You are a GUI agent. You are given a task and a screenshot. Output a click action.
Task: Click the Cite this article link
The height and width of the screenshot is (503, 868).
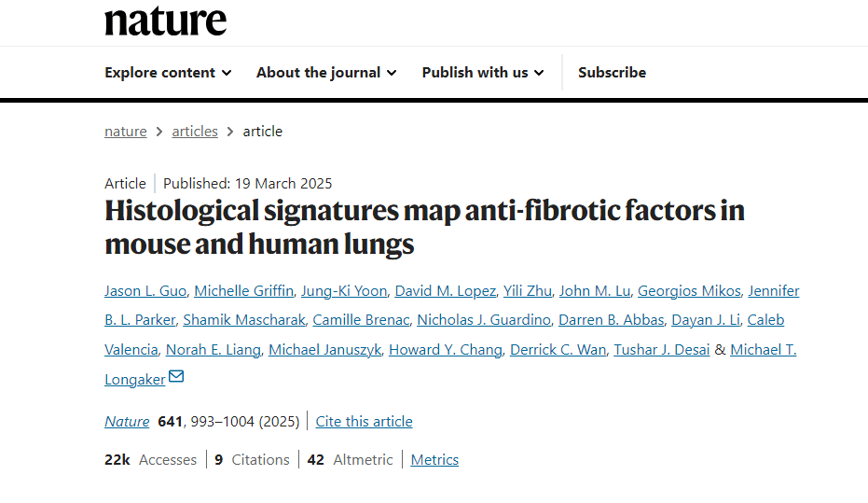[364, 422]
